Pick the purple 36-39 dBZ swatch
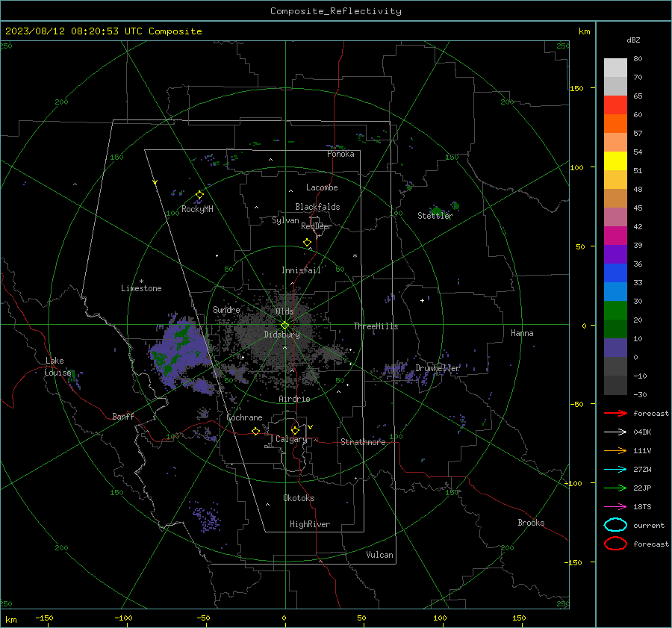Image resolution: width=672 pixels, height=628 pixels. [615, 254]
